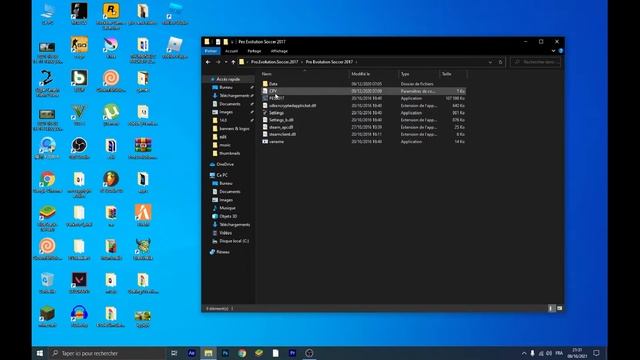Open the edit folder in sidebar

(223, 137)
